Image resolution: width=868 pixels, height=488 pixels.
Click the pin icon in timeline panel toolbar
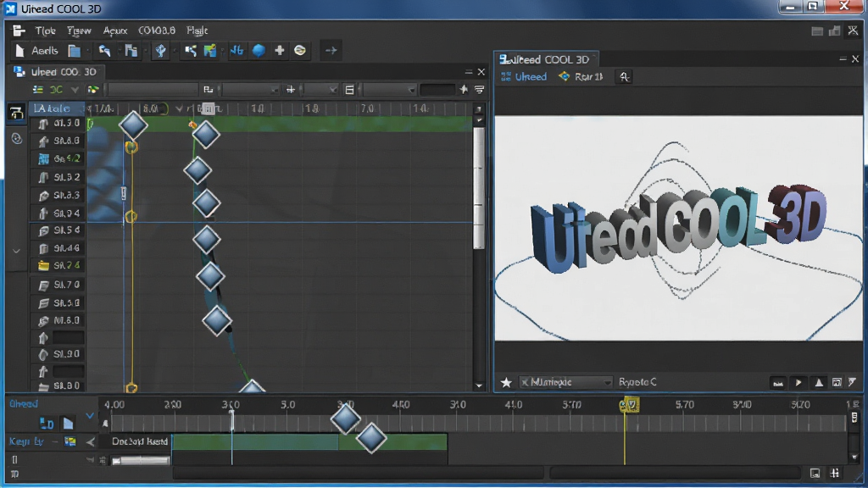[464, 90]
